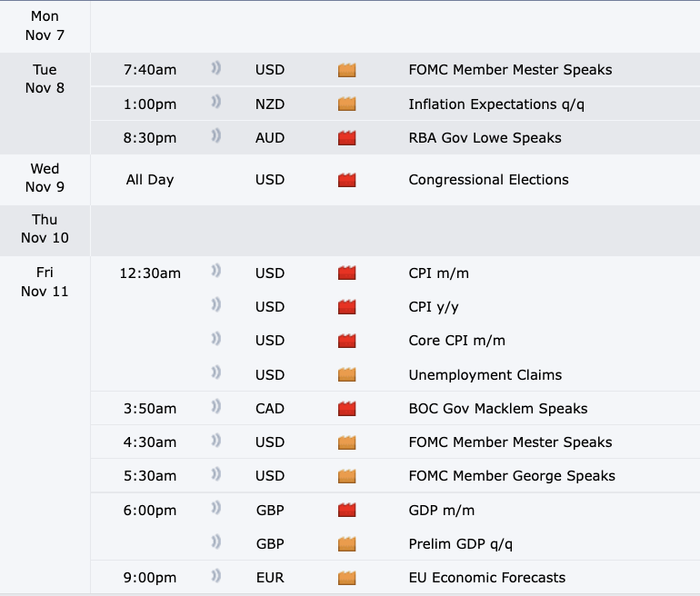Click the CAD currency label

click(270, 408)
